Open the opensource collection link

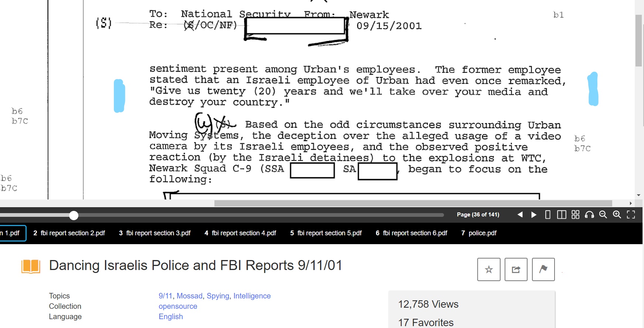pyautogui.click(x=178, y=306)
